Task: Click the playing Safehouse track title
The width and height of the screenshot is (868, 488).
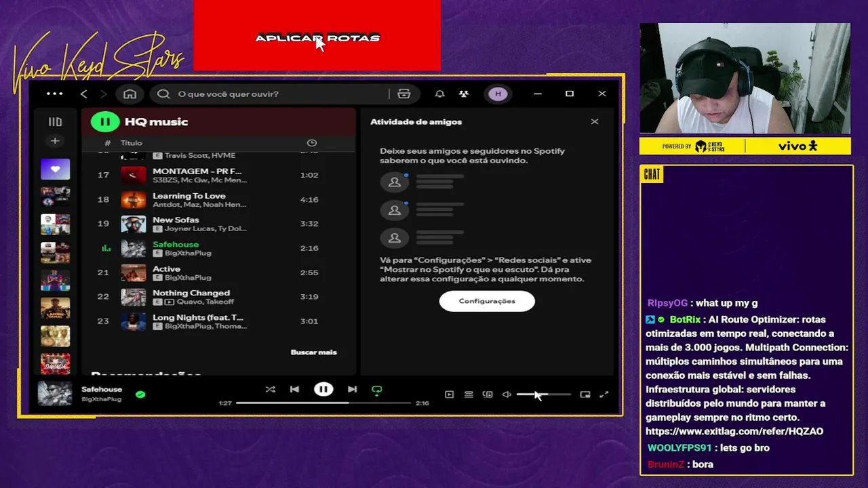Action: point(176,244)
